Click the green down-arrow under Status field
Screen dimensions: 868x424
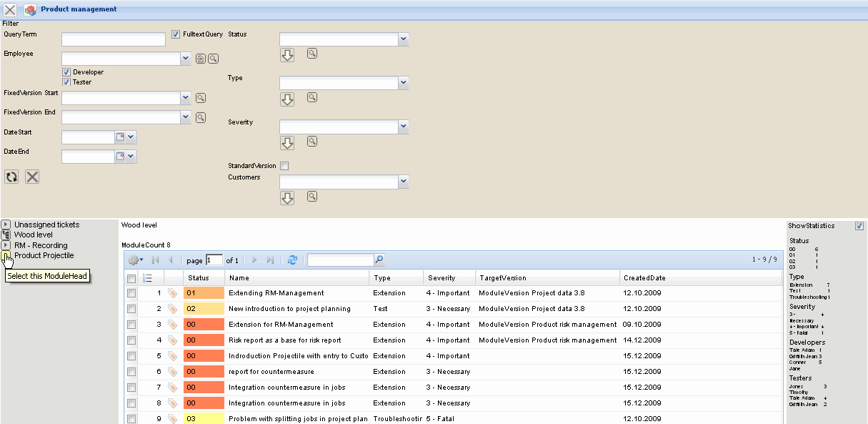tap(286, 54)
